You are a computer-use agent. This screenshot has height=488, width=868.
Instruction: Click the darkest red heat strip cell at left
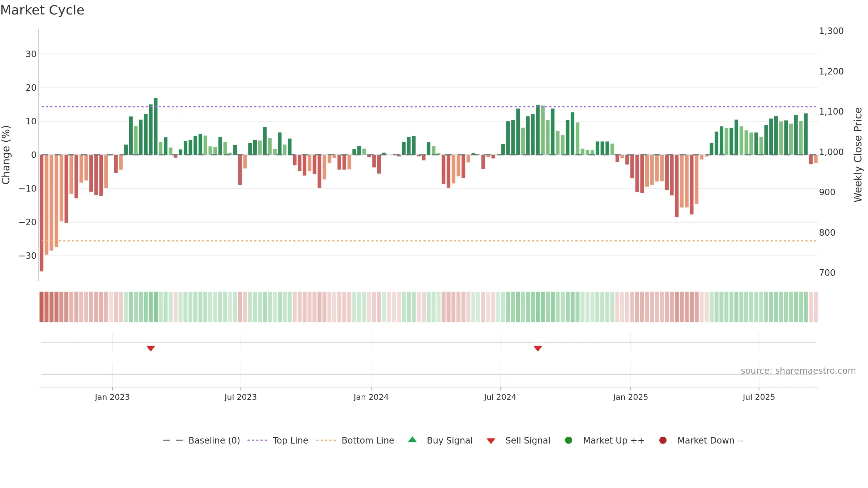42,307
